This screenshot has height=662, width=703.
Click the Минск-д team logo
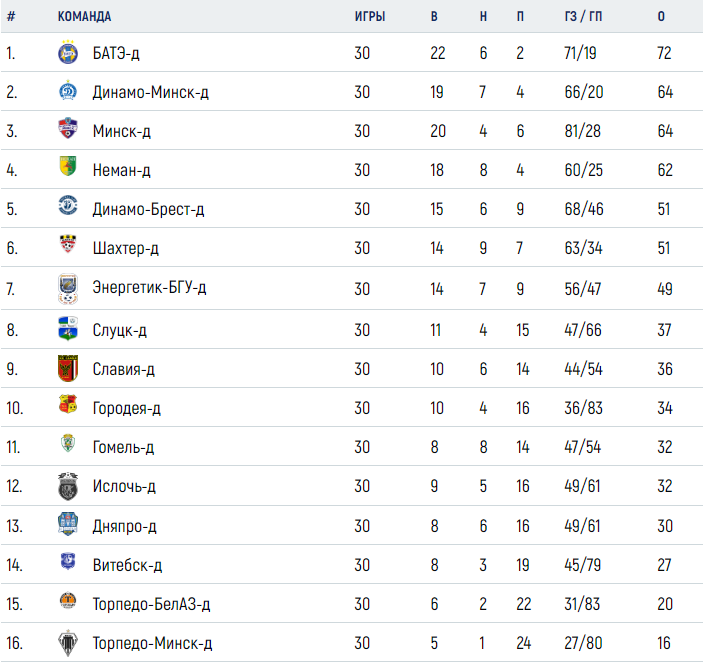(x=67, y=130)
